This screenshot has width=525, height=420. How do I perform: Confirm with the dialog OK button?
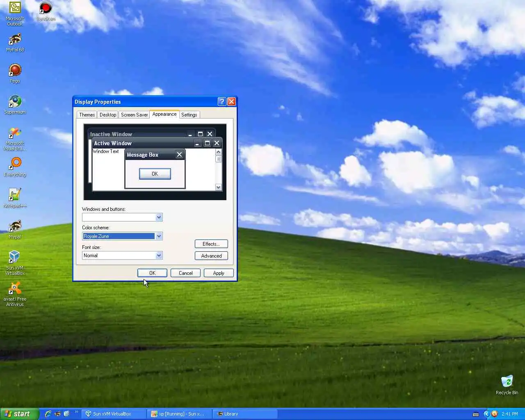point(152,273)
